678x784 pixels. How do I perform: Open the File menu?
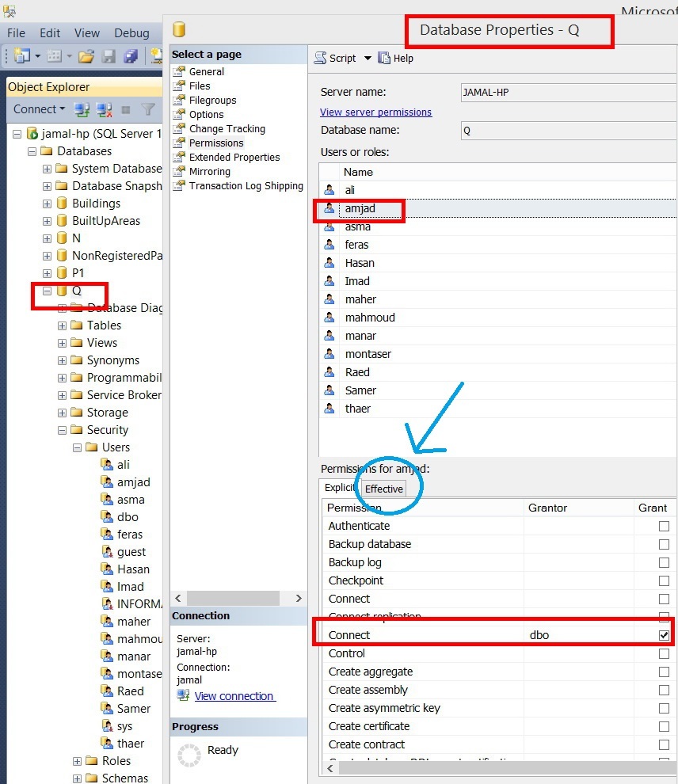point(16,33)
